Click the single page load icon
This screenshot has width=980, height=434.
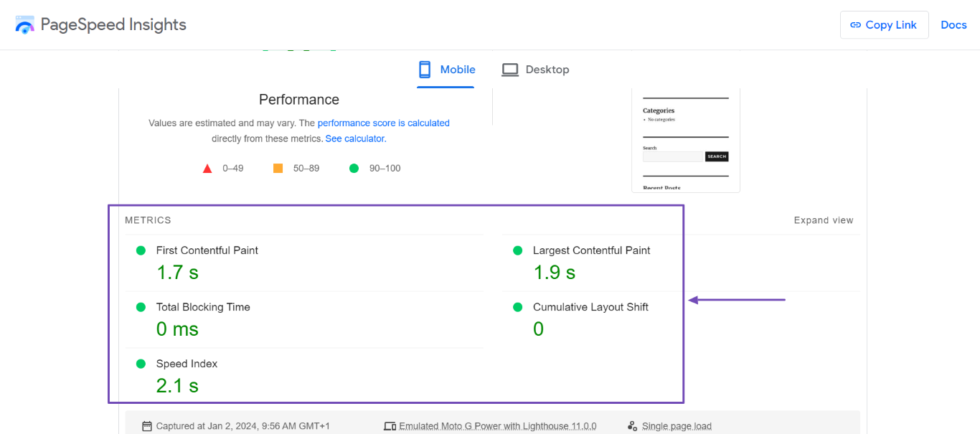click(x=632, y=425)
